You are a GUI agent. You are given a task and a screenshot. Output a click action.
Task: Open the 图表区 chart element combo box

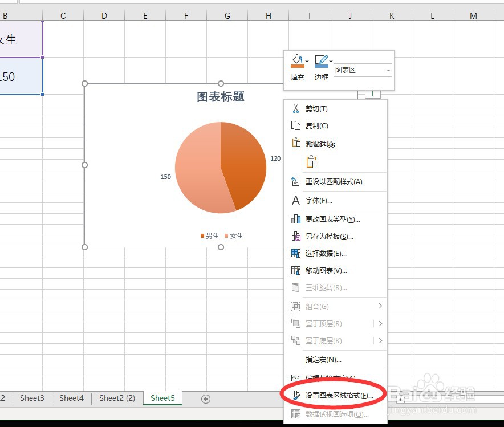pos(363,70)
